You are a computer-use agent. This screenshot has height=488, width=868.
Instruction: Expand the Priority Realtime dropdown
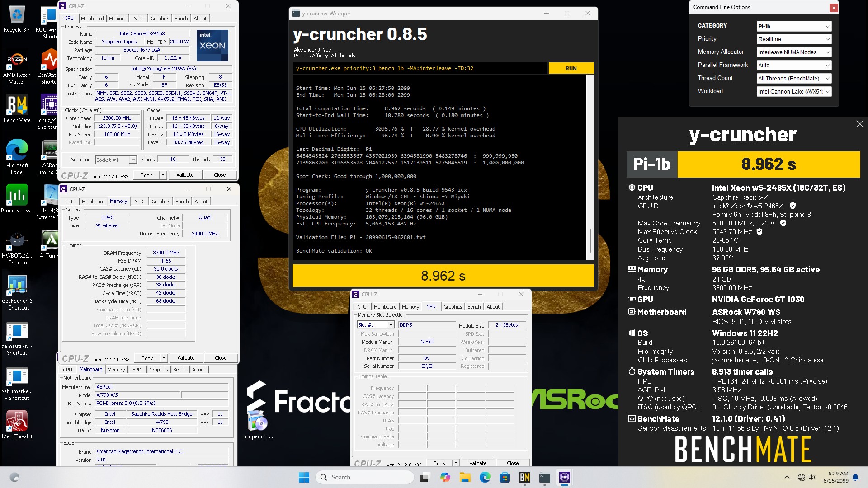pos(794,39)
